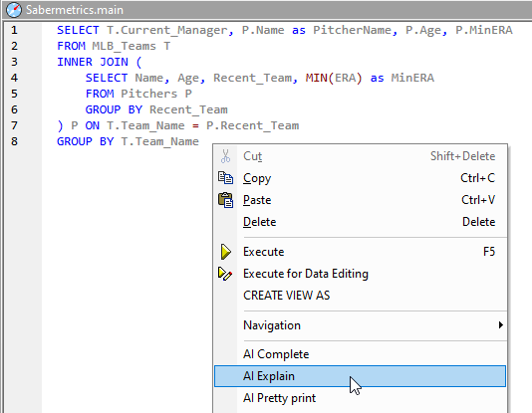The image size is (532, 413).
Task: Place cursor on MIN(ERA) function text
Action: 334,78
